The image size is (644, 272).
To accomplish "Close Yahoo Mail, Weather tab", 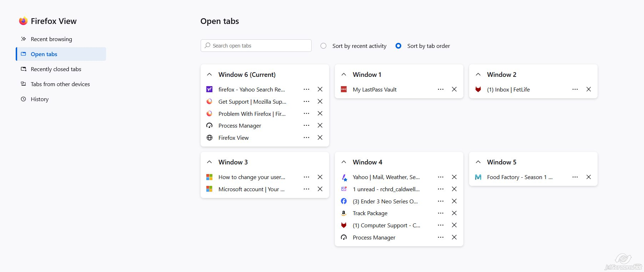I will tap(454, 177).
